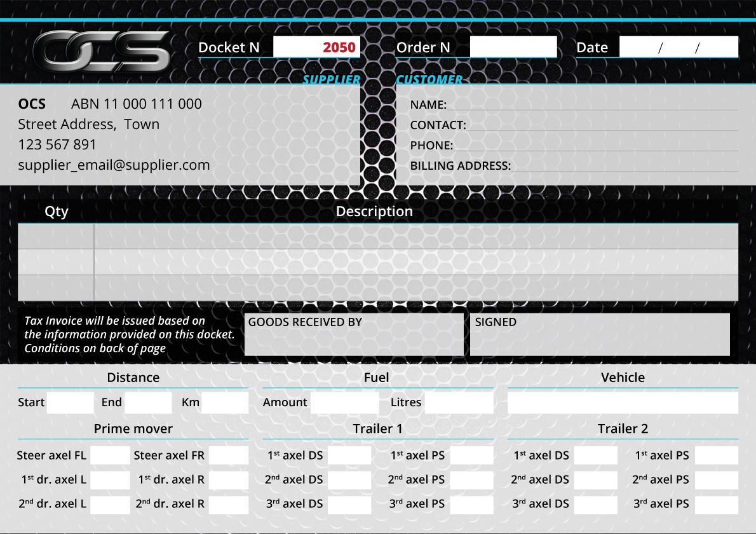Click the Date input field

click(678, 47)
